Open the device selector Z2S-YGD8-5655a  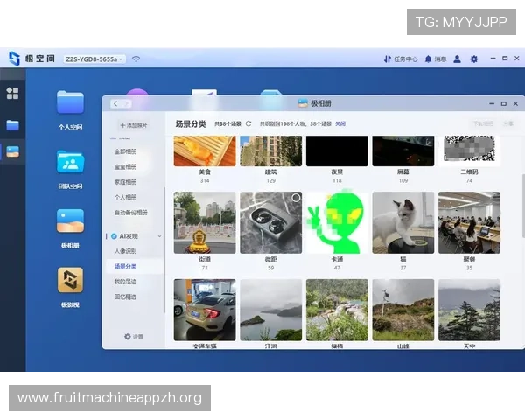tap(94, 59)
